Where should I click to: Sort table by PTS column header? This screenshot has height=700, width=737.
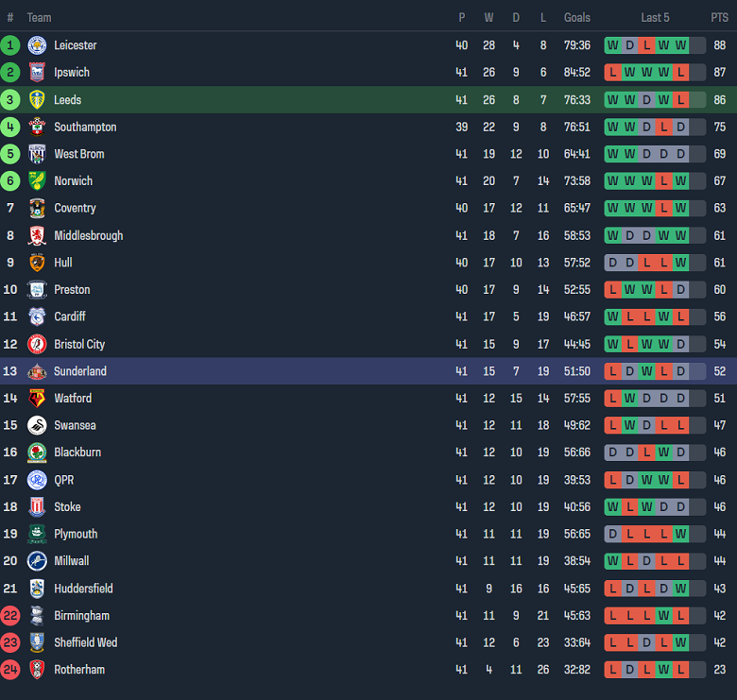[719, 18]
